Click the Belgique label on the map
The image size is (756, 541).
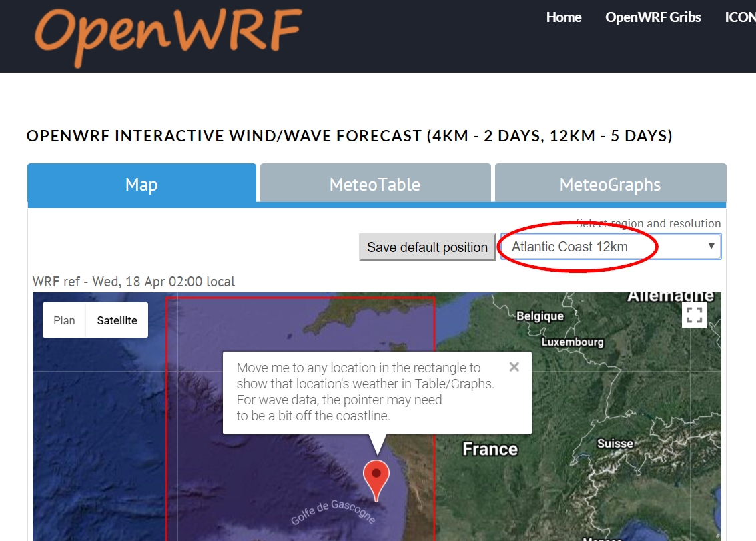540,316
